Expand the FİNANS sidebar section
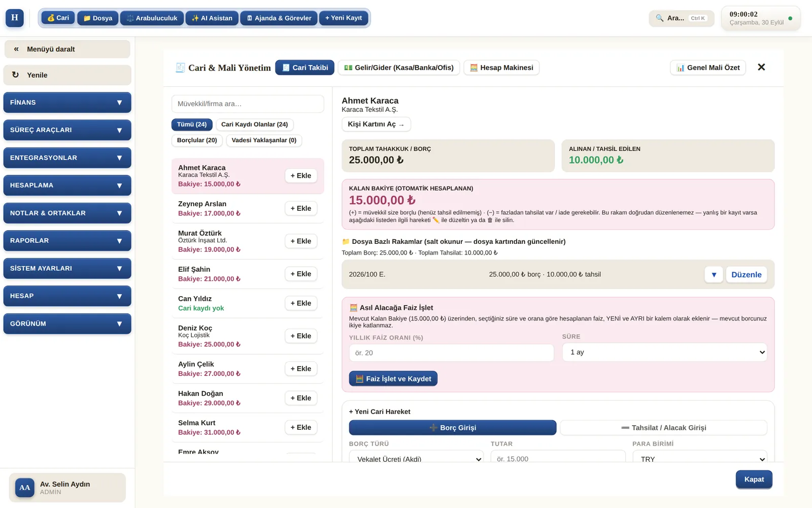812x508 pixels. (x=67, y=103)
